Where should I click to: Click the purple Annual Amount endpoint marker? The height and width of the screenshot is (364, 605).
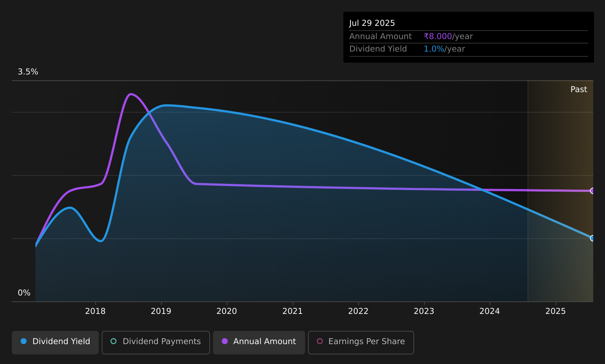[x=592, y=191]
